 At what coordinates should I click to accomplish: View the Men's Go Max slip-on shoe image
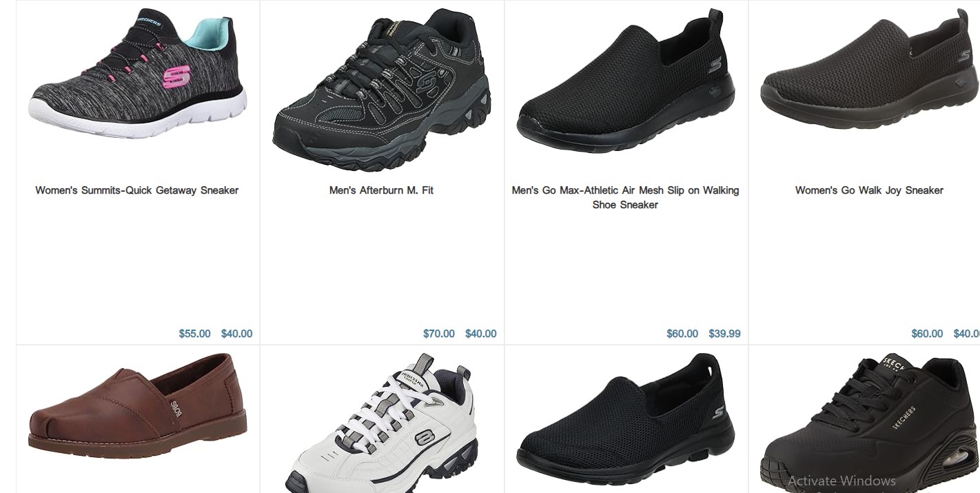(626, 81)
